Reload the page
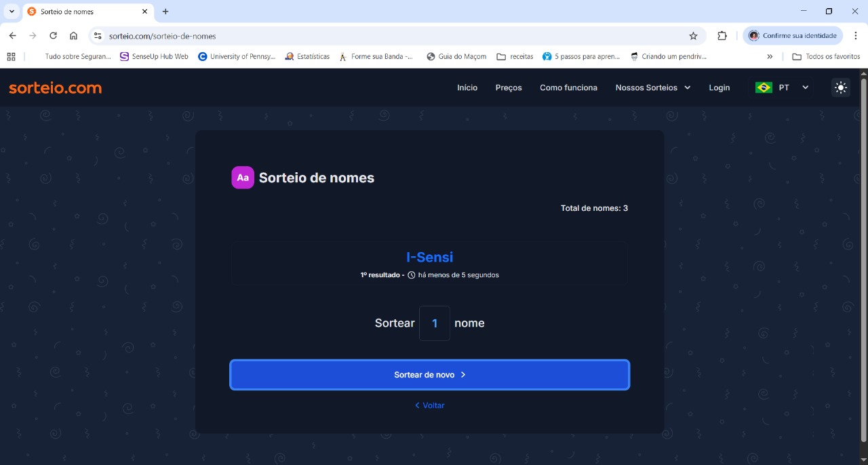 [53, 36]
